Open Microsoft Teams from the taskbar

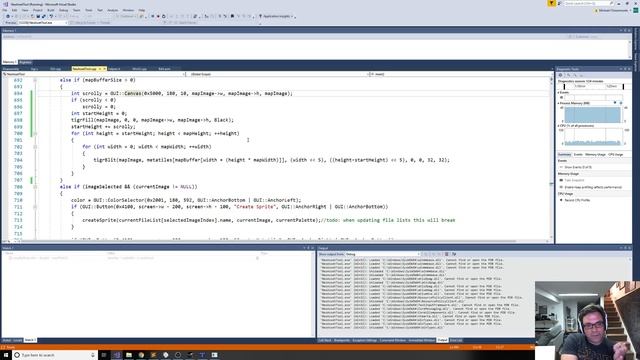click(202, 355)
